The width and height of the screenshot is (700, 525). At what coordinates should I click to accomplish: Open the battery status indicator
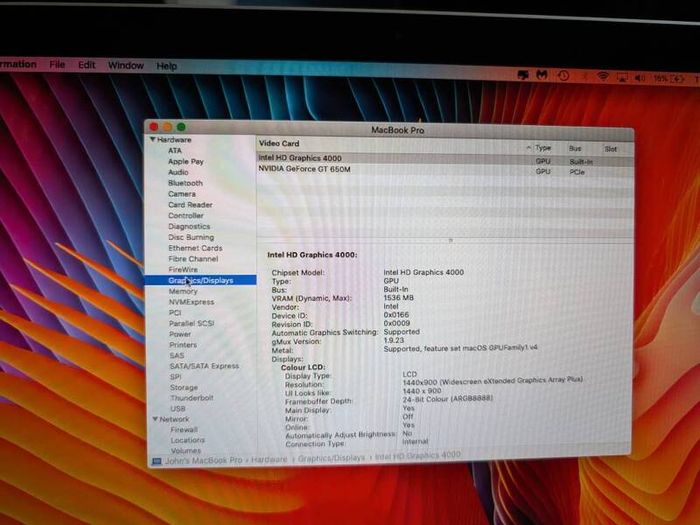(669, 79)
